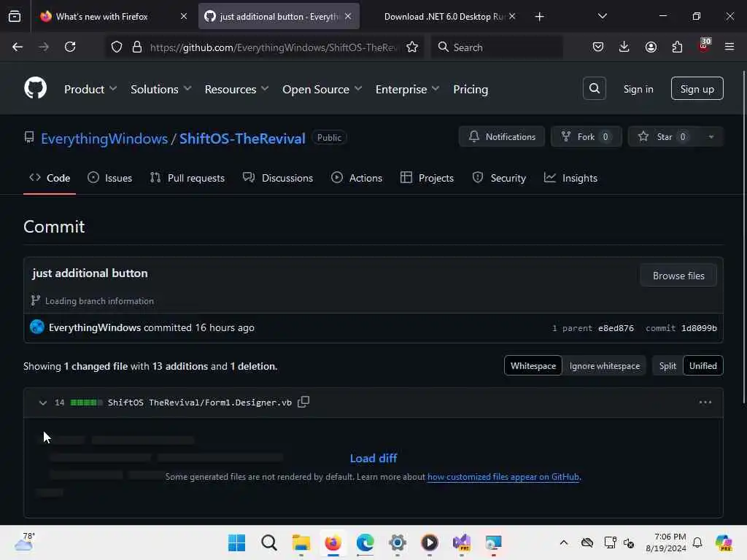Image resolution: width=747 pixels, height=560 pixels.
Task: Launch Microsoft Edge from the taskbar
Action: point(365,542)
